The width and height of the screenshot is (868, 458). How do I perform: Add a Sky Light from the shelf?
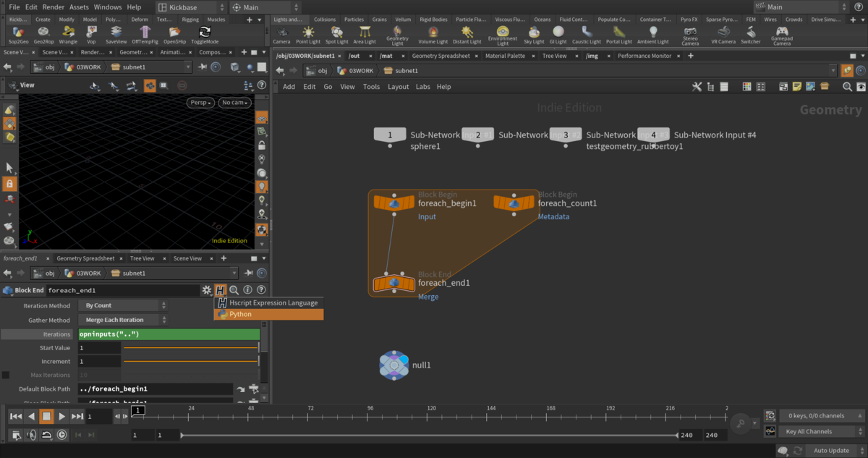pos(534,35)
